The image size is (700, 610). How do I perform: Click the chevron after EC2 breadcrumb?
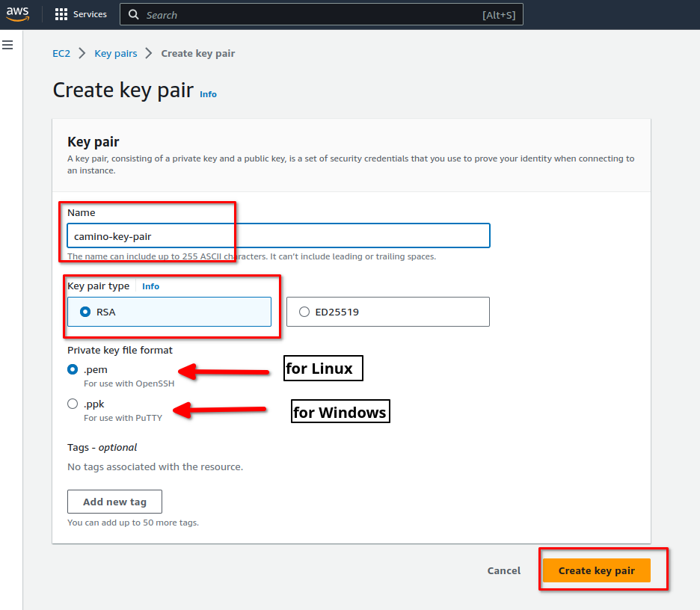point(82,53)
